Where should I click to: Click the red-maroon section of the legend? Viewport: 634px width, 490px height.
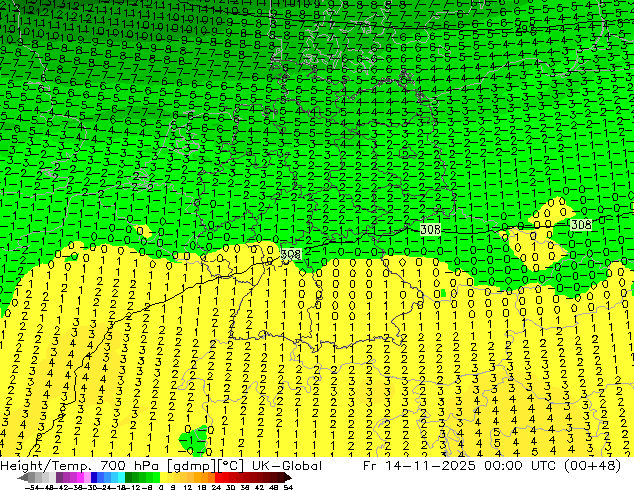coord(250,477)
